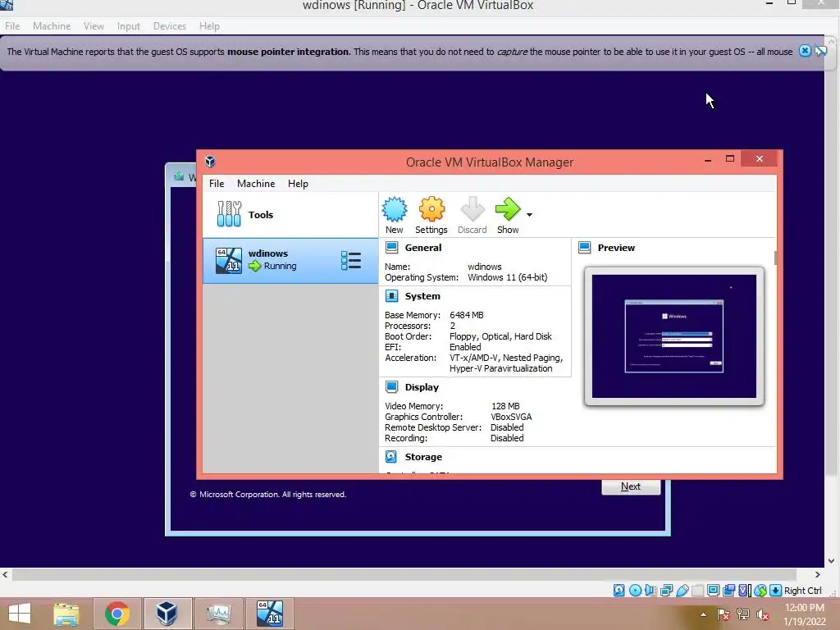
Task: Switch to VirtualBox Manager taskbar cube icon
Action: click(x=167, y=614)
